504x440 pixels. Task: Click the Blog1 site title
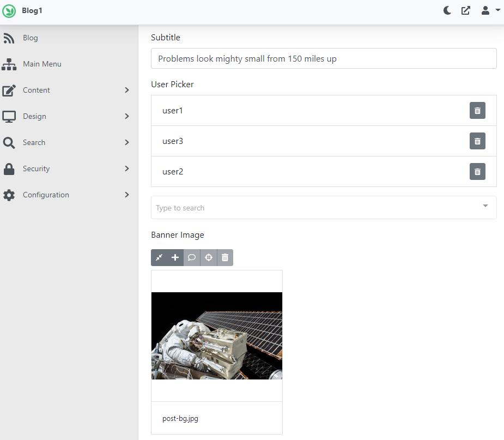pyautogui.click(x=32, y=10)
